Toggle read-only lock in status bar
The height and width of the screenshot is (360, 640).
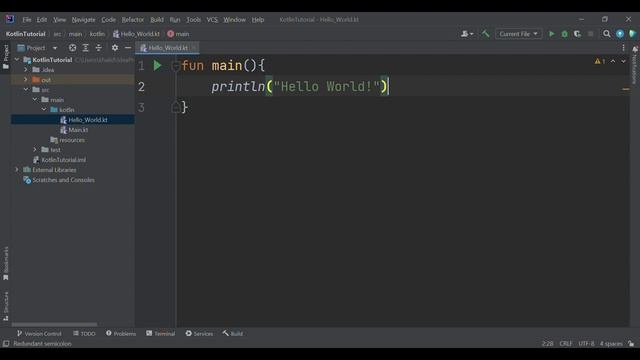point(631,344)
